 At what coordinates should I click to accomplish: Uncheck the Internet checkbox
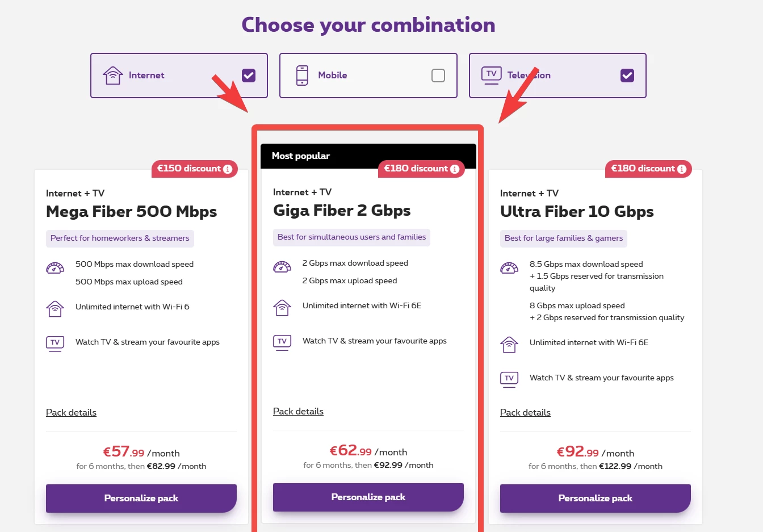249,76
